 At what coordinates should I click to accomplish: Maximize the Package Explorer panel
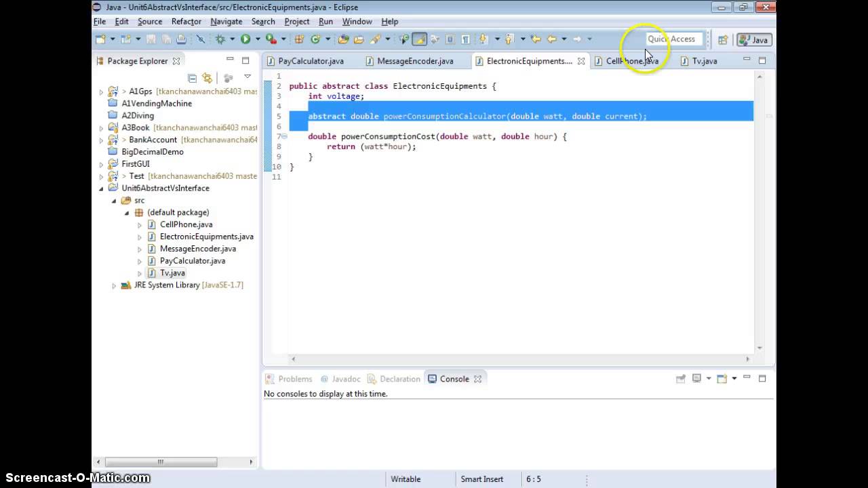coord(245,60)
